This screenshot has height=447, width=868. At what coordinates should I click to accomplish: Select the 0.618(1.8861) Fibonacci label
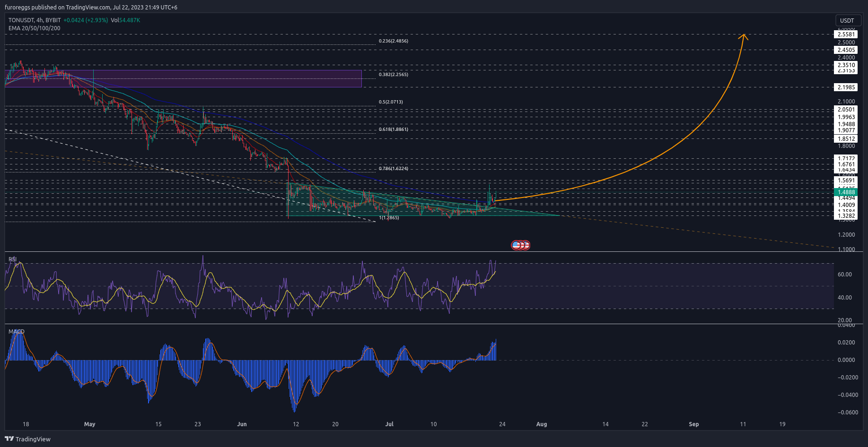[393, 129]
